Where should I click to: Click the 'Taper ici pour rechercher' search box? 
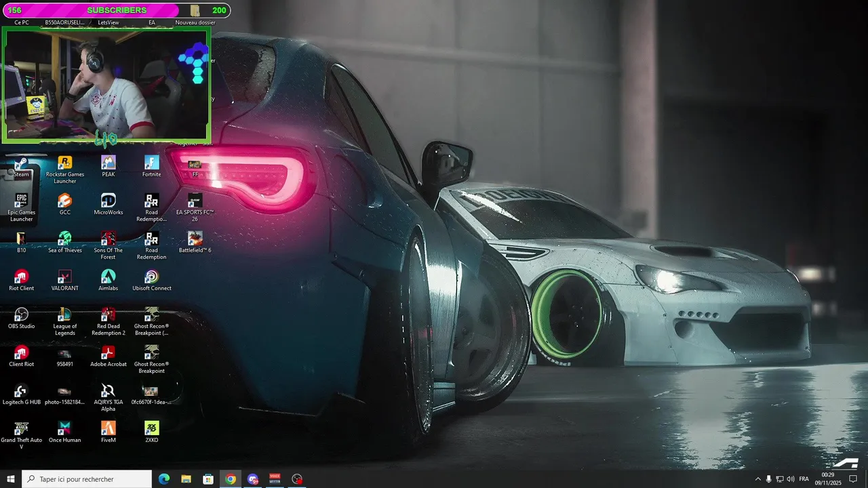tap(87, 479)
